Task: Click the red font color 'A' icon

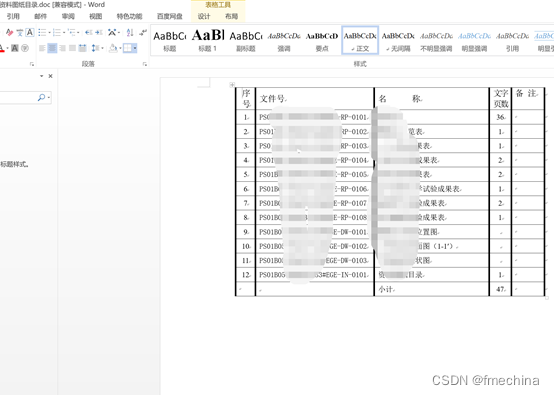Action: pyautogui.click(x=2, y=48)
